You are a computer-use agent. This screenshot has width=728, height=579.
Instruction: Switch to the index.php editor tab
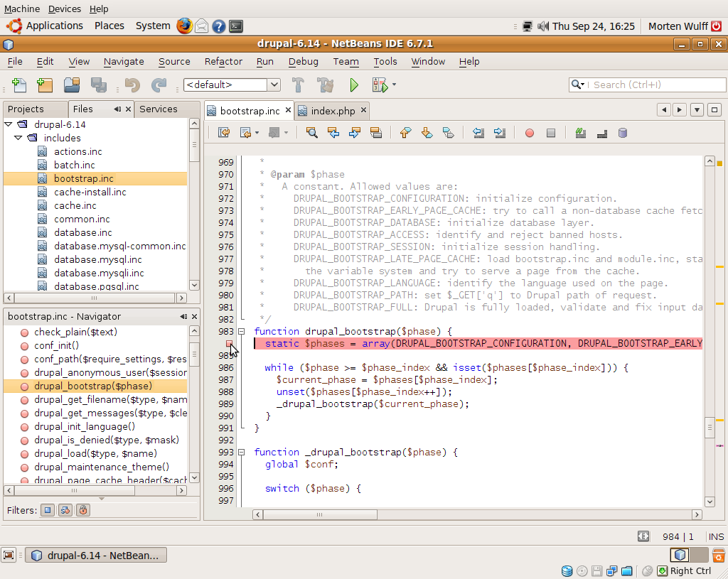tap(333, 111)
